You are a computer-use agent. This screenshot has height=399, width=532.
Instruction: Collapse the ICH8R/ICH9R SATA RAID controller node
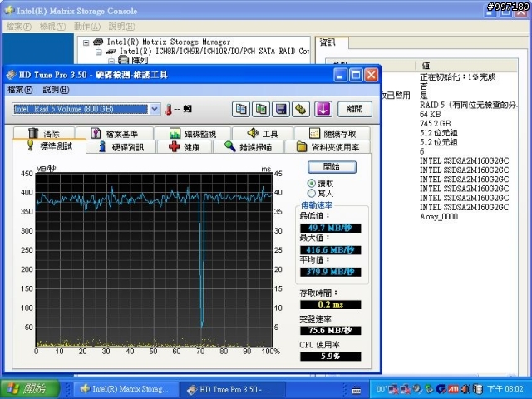[x=99, y=52]
